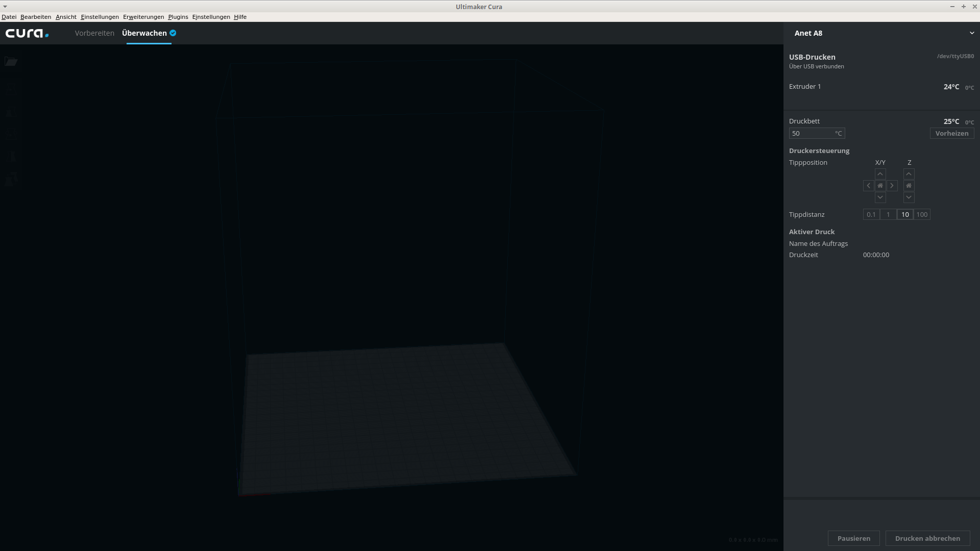Screen dimensions: 980x551
Task: Home the X/Y axes
Action: 880,186
